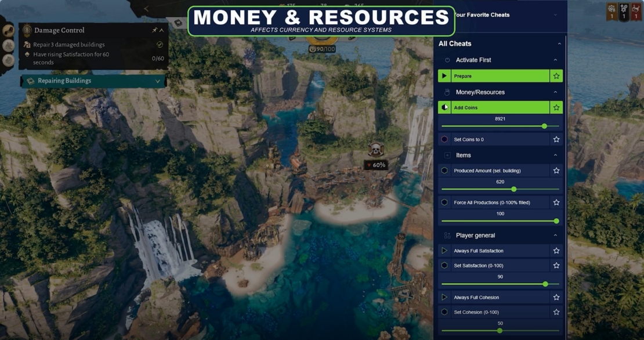Viewport: 644px width, 340px height.
Task: Apply Set Satisfaction hexagon button
Action: (x=444, y=266)
